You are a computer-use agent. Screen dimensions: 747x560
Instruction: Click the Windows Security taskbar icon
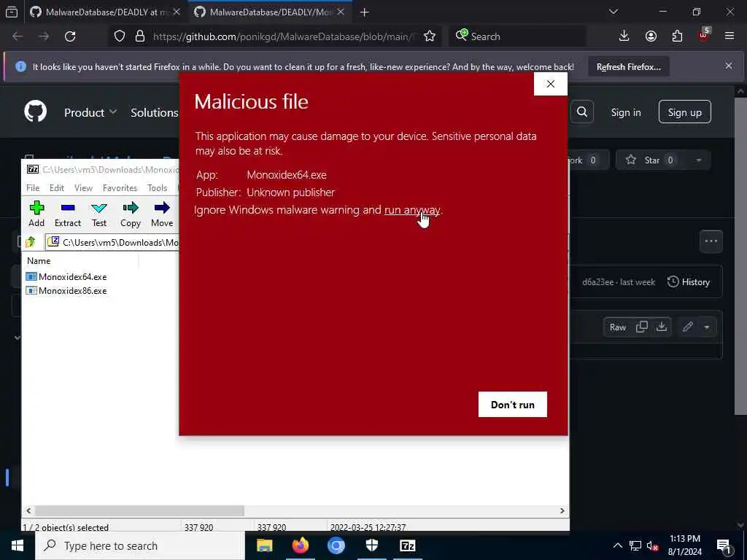click(x=372, y=545)
